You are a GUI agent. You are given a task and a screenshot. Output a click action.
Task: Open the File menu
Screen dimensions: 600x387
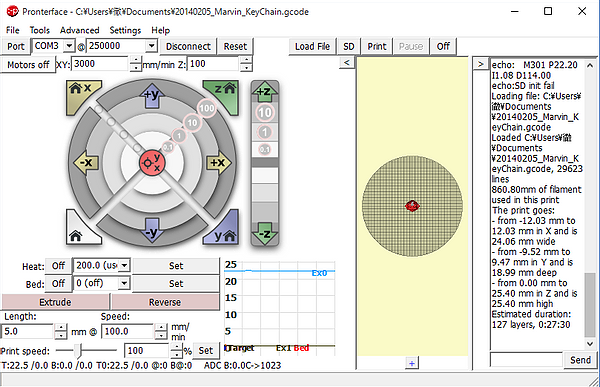(13, 30)
